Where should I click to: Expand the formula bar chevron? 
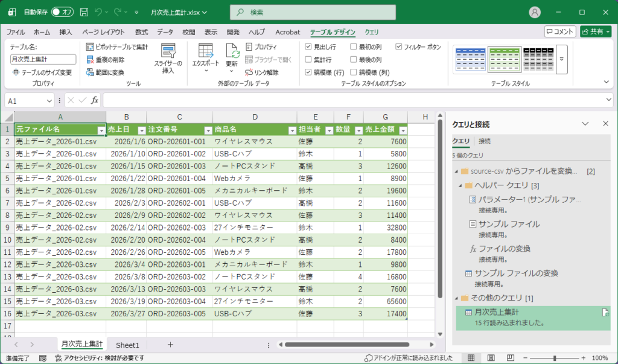608,100
